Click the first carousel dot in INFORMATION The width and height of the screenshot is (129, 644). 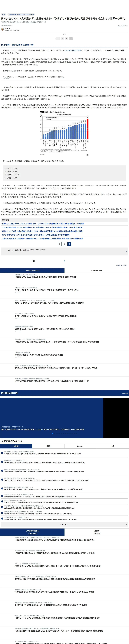pyautogui.click(x=53, y=434)
